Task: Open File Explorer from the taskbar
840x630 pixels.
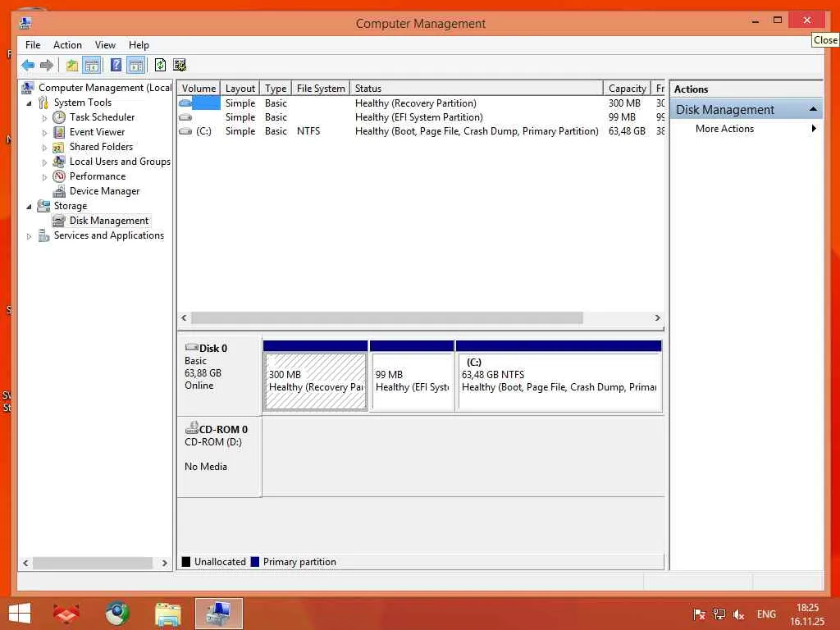Action: pos(167,614)
